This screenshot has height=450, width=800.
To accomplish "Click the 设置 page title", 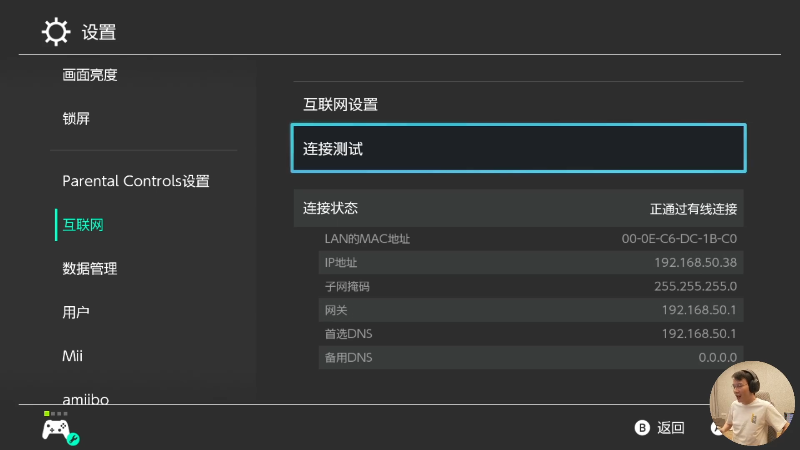I will 99,32.
